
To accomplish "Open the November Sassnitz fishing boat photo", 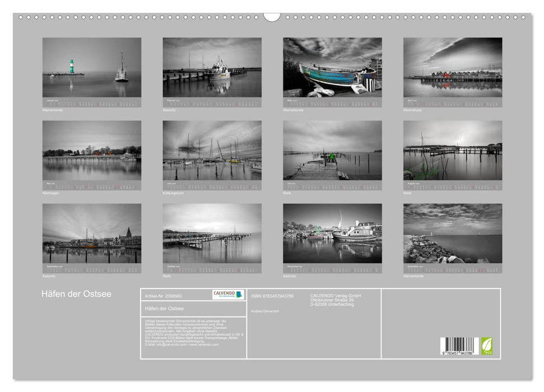I will pos(332,234).
